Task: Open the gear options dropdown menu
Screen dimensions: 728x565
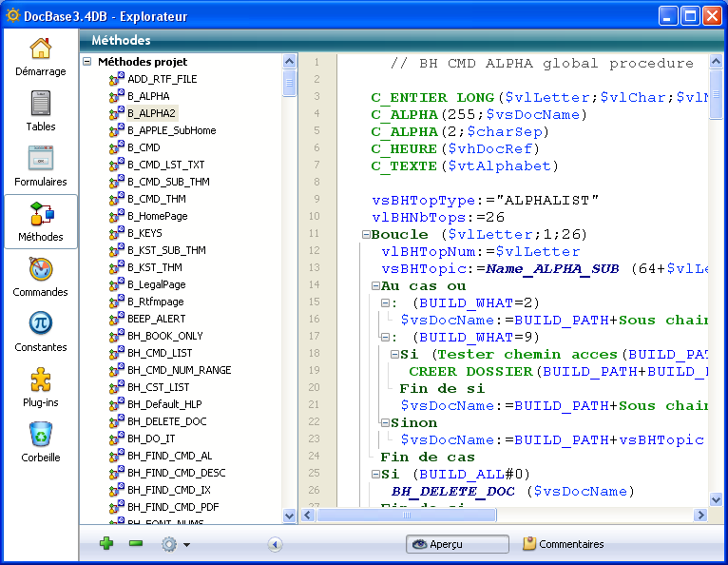Action: point(176,544)
